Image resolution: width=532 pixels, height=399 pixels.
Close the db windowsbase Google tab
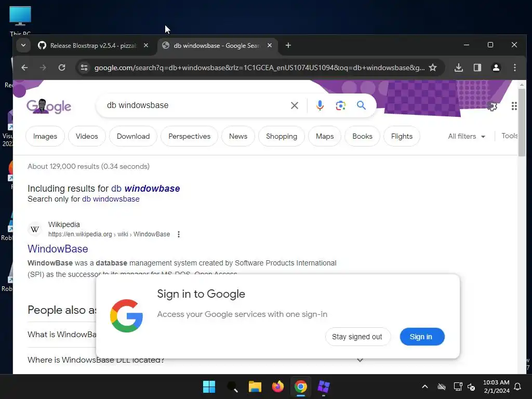click(270, 45)
